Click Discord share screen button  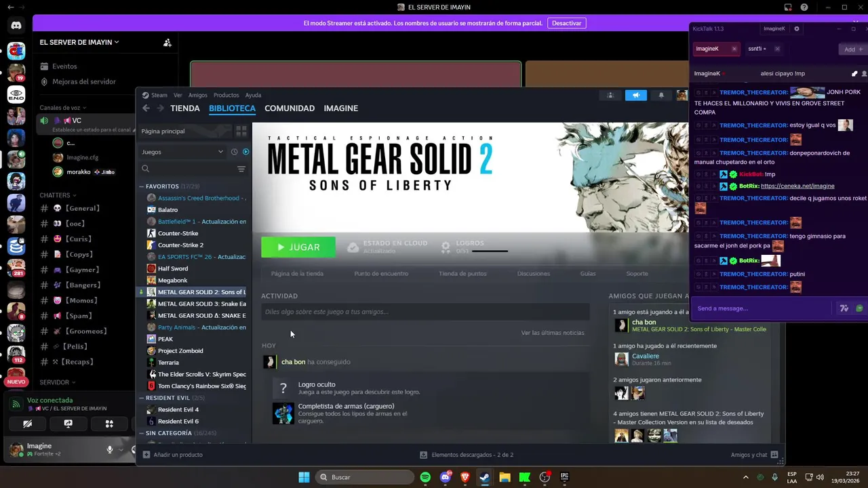tap(68, 424)
